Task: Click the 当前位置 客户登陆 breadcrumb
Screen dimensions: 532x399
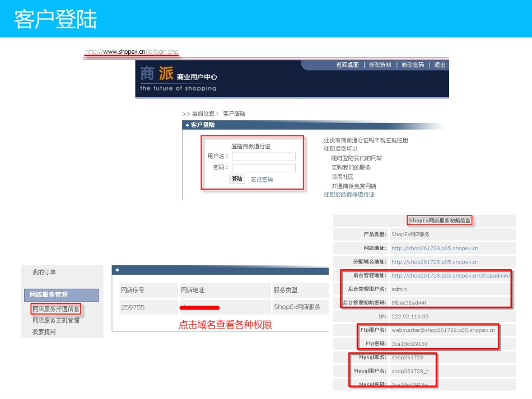Action: (x=214, y=114)
